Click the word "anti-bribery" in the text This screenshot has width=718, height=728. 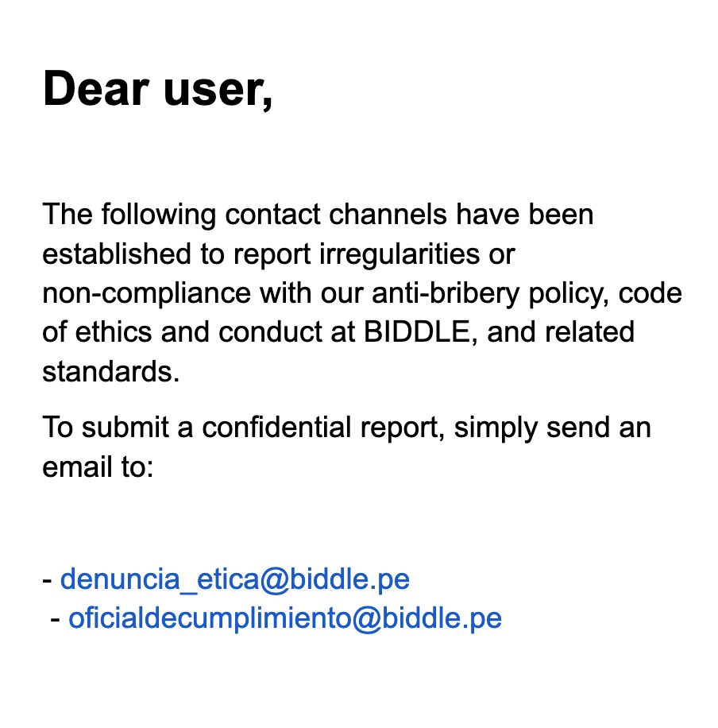click(x=446, y=293)
